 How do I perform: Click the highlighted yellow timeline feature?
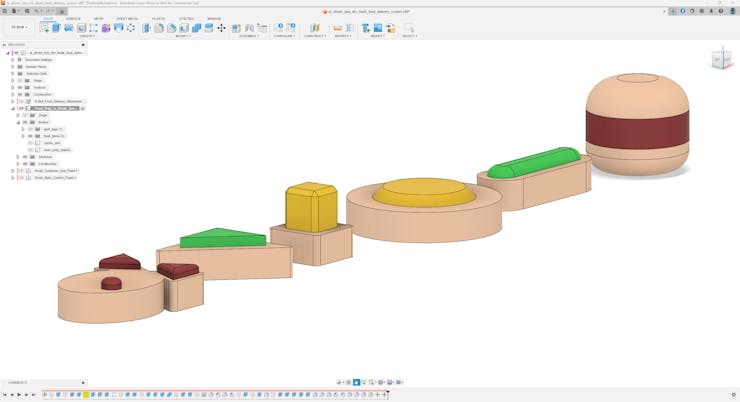coord(86,395)
